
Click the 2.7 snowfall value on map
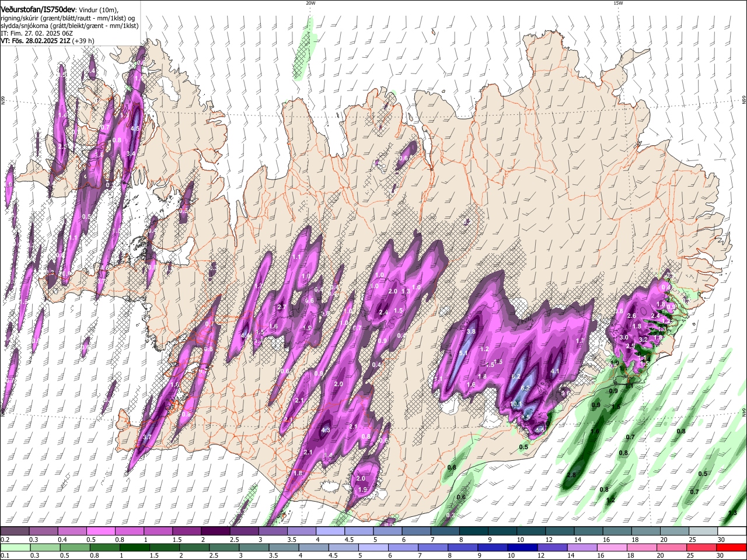point(281,307)
